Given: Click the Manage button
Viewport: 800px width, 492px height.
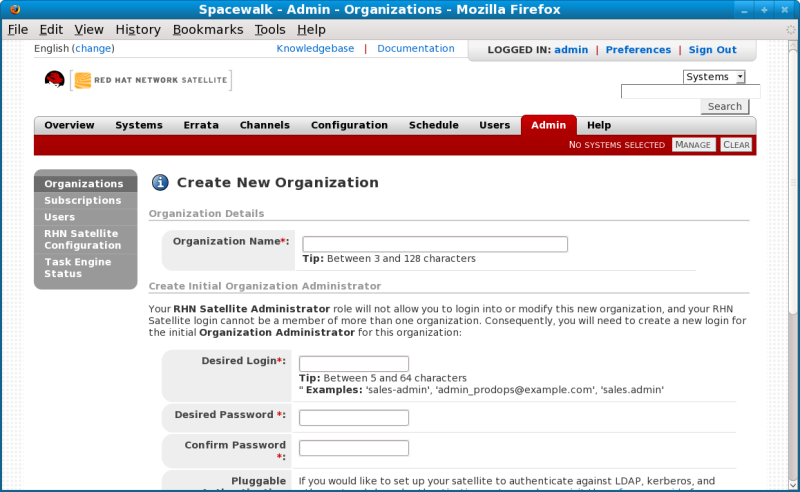Looking at the screenshot, I should 693,145.
